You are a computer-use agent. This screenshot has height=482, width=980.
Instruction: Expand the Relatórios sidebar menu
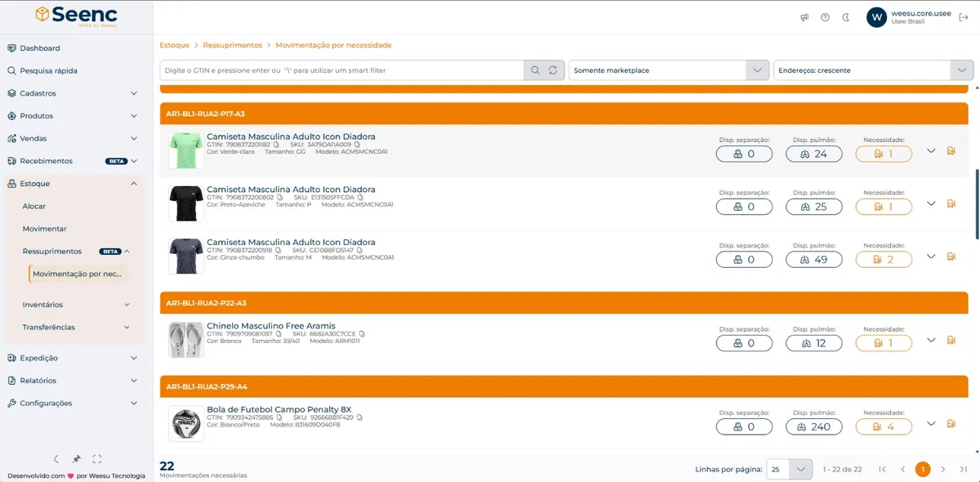point(72,381)
